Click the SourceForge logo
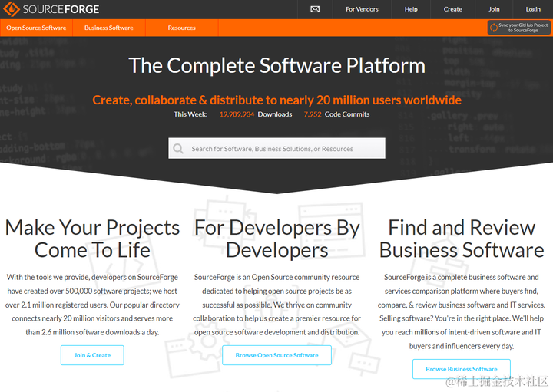The width and height of the screenshot is (553, 392). (x=51, y=9)
